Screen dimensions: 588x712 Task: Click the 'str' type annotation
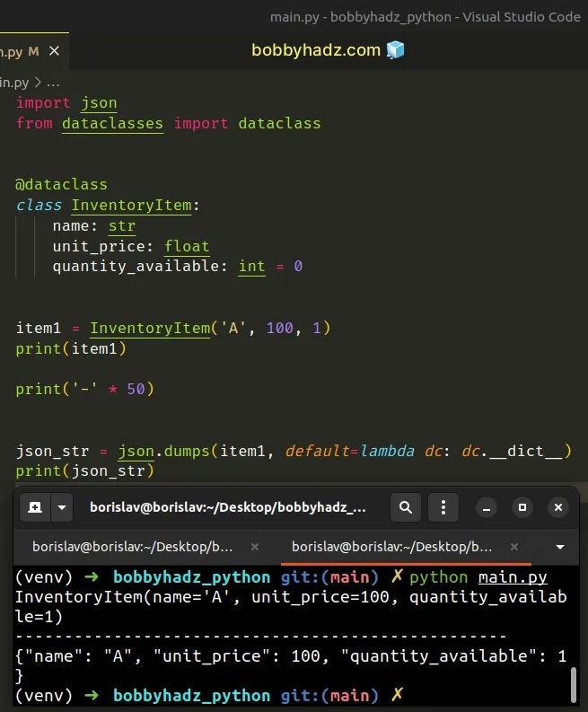click(122, 225)
